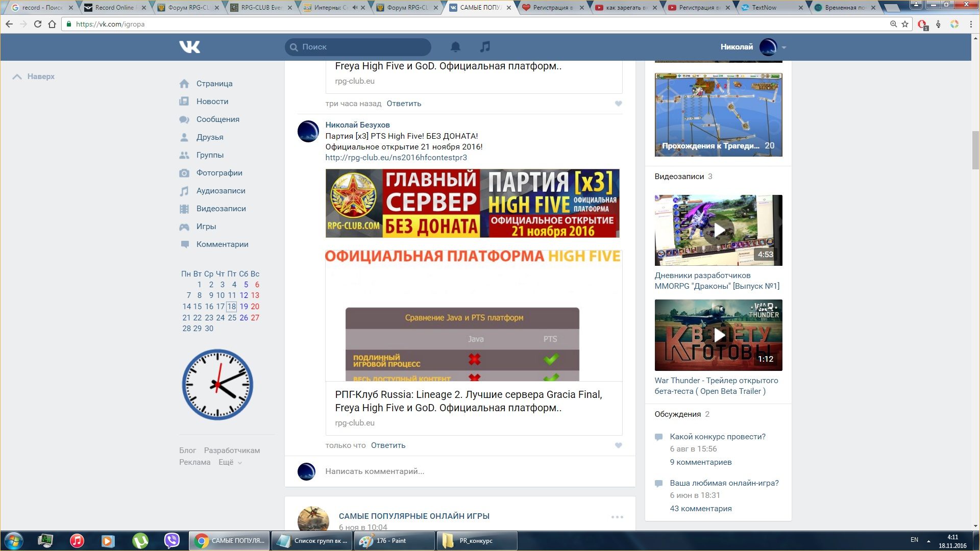The width and height of the screenshot is (980, 551).
Task: Open Фотографии in the left menu
Action: pyautogui.click(x=219, y=173)
